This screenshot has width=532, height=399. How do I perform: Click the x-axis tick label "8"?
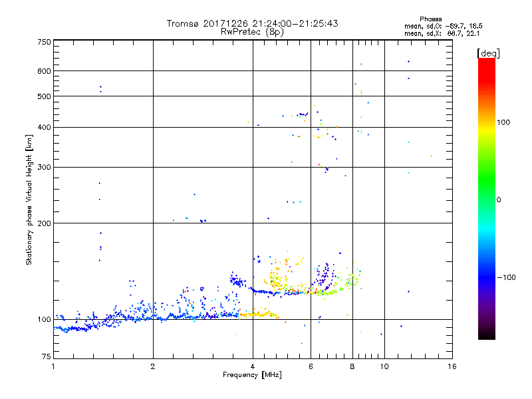(352, 366)
